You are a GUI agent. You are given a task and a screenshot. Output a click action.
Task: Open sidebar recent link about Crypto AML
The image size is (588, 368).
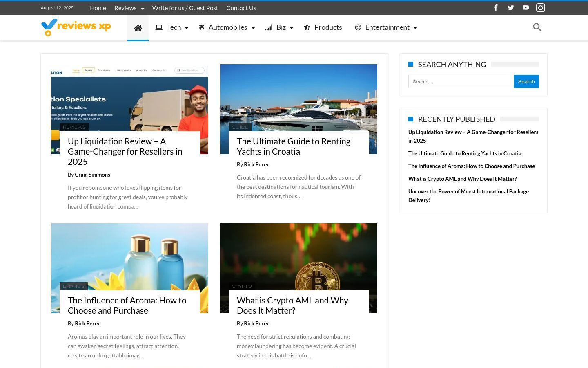coord(463,179)
